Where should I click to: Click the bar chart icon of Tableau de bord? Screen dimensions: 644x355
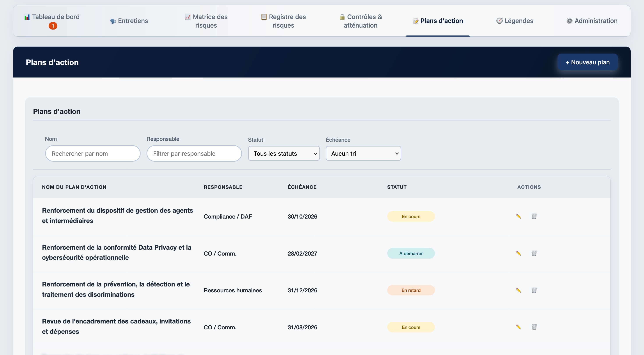(27, 17)
